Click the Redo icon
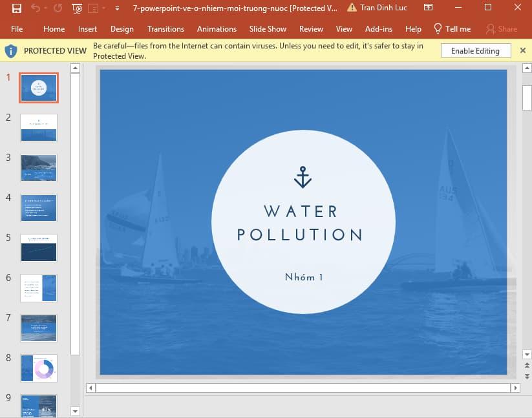532x418 pixels. click(58, 8)
